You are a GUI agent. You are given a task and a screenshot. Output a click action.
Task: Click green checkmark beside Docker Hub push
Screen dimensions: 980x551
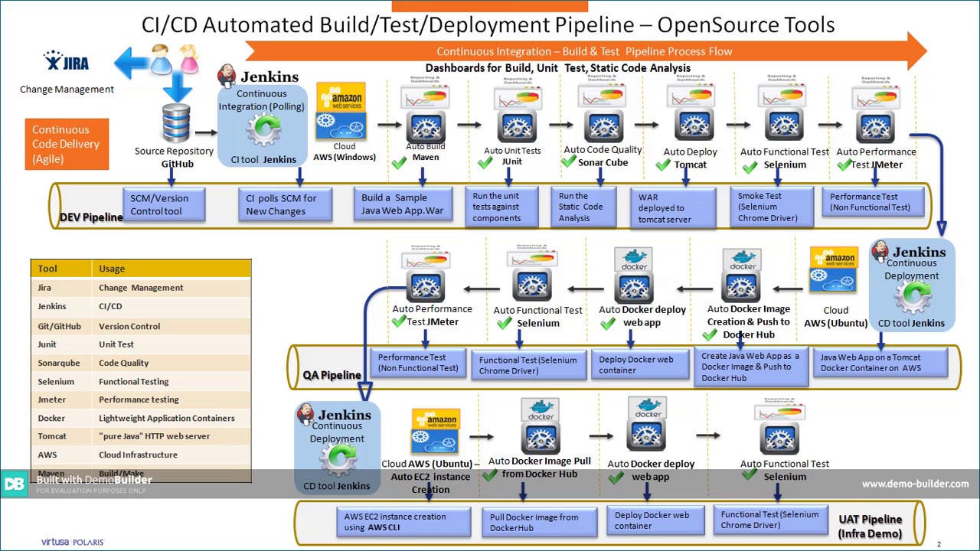pyautogui.click(x=710, y=334)
